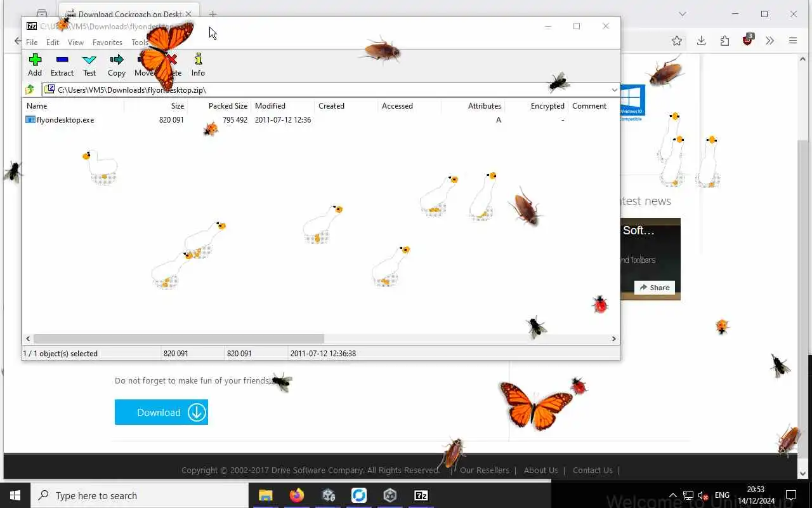The image size is (812, 508).
Task: Go up one folder level in 7-Zip
Action: pos(30,90)
